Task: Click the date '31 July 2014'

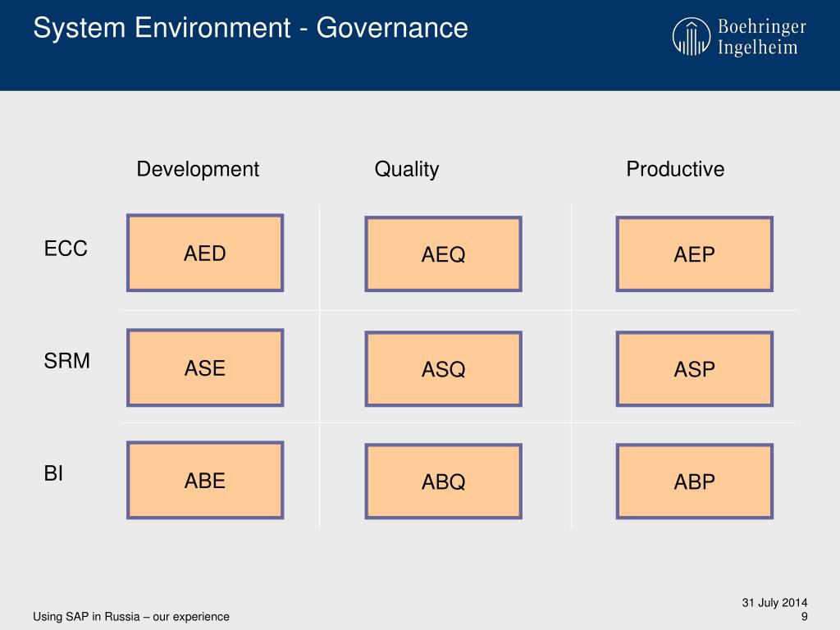Action: (774, 603)
